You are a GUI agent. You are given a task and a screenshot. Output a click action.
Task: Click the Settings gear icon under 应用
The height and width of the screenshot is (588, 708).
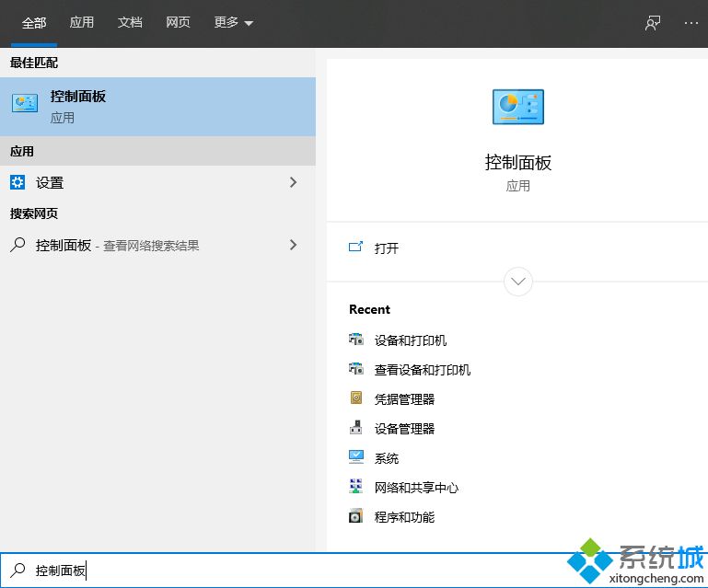click(17, 182)
